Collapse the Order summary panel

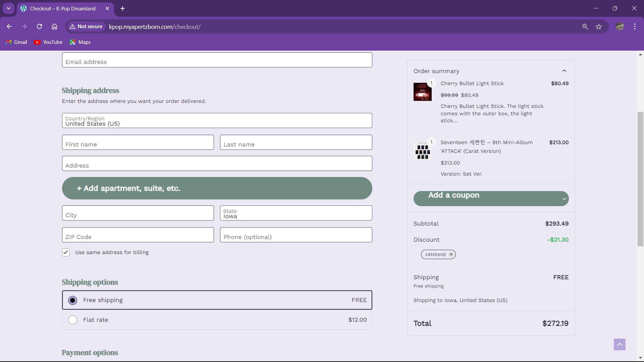coord(564,71)
